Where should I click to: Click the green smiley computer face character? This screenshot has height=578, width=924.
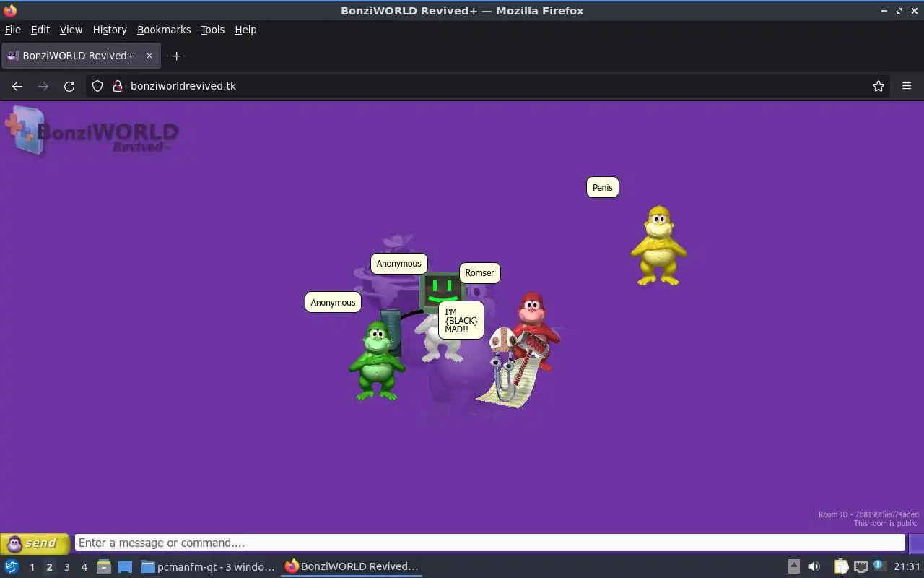coord(442,290)
